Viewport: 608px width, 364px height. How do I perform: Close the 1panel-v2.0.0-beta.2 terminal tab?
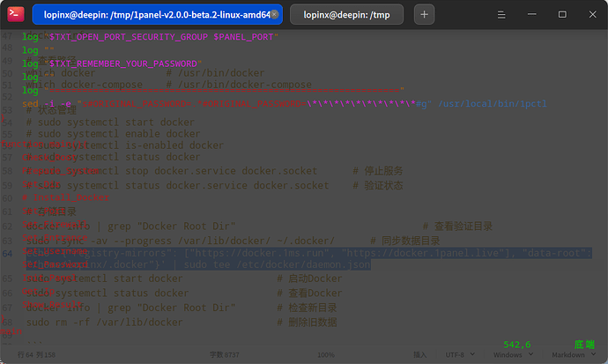pos(275,14)
